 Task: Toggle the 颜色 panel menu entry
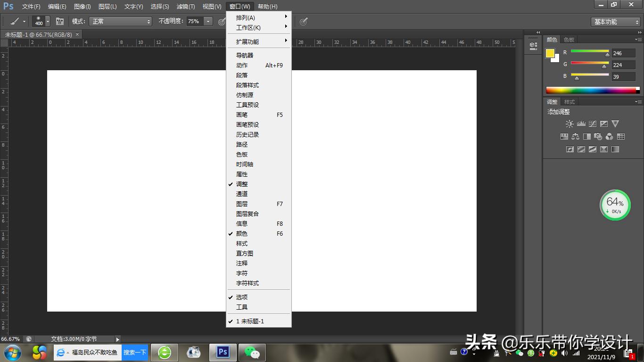pyautogui.click(x=242, y=234)
